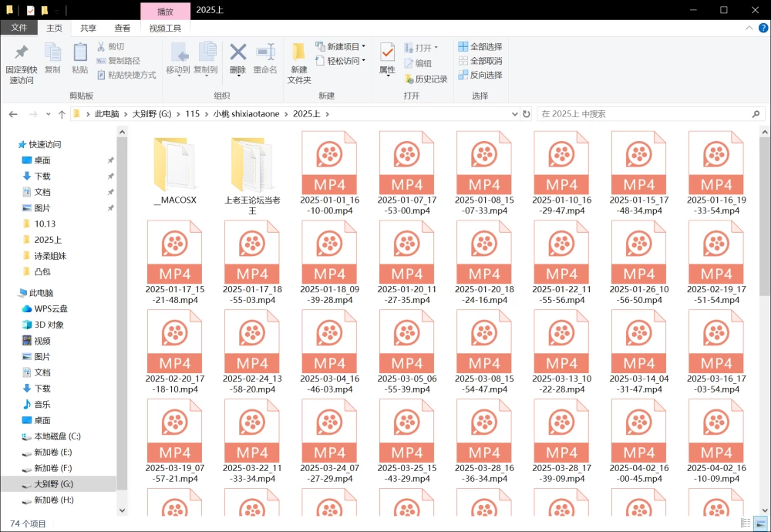Click the Paste (粘贴) clipboard icon

79,59
